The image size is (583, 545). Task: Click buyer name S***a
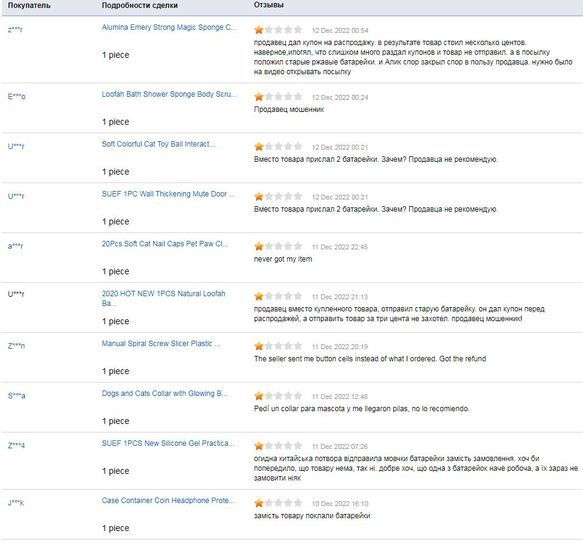click(17, 396)
